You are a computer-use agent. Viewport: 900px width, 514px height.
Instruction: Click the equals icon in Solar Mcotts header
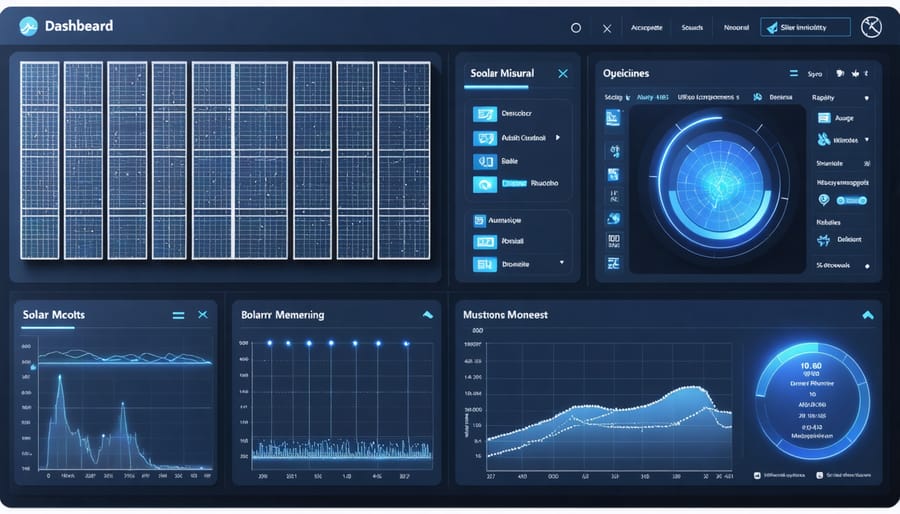point(179,315)
